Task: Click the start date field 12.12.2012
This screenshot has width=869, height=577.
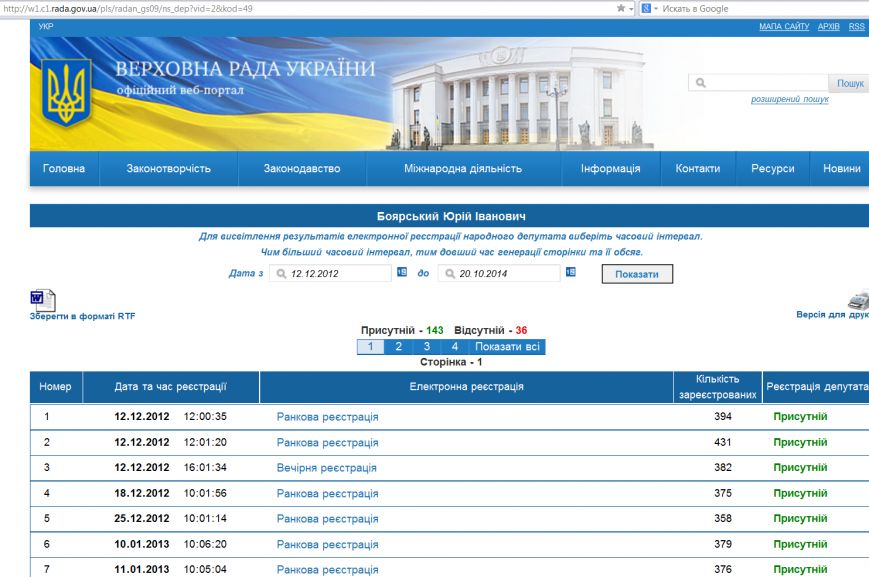Action: (330, 273)
